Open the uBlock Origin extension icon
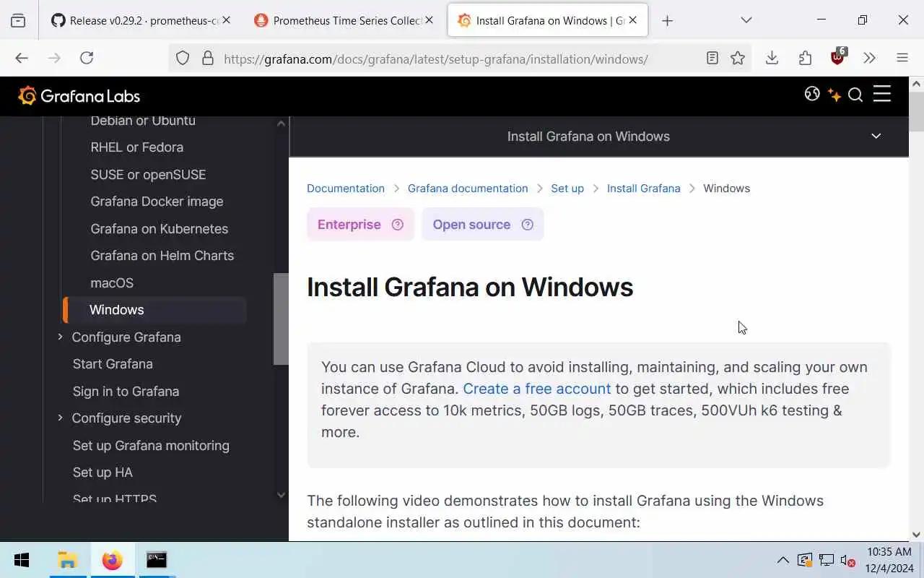 point(838,57)
